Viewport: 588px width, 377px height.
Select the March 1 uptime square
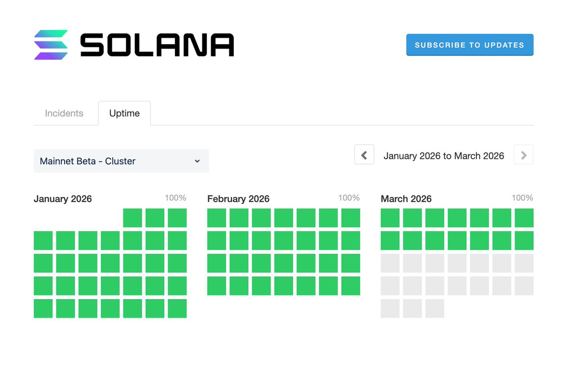(390, 218)
